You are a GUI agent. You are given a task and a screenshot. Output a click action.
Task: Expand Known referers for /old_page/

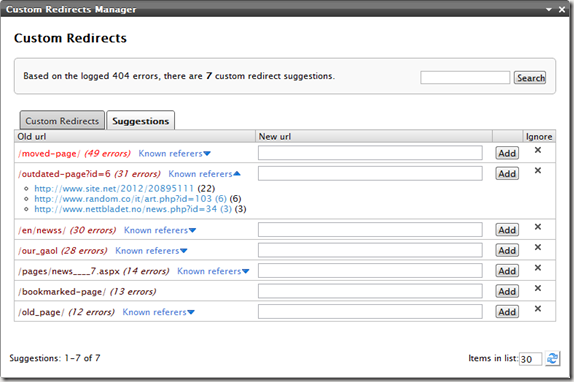159,312
